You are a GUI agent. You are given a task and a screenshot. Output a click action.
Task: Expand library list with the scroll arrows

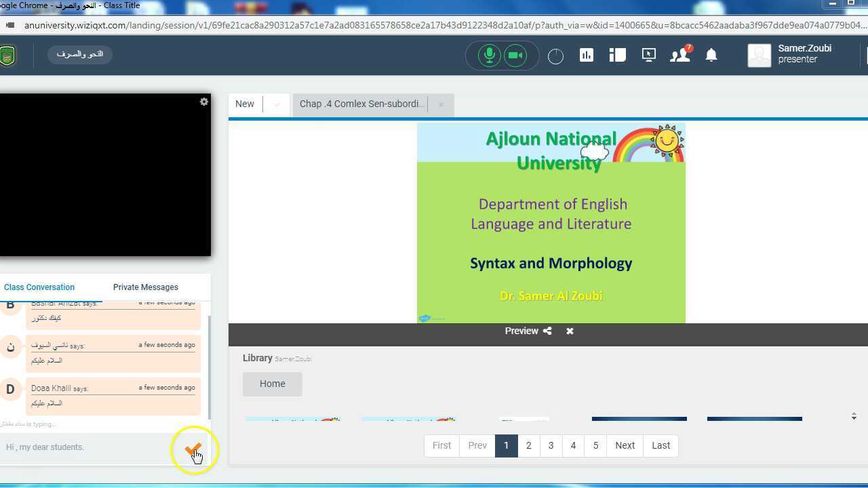tap(854, 416)
